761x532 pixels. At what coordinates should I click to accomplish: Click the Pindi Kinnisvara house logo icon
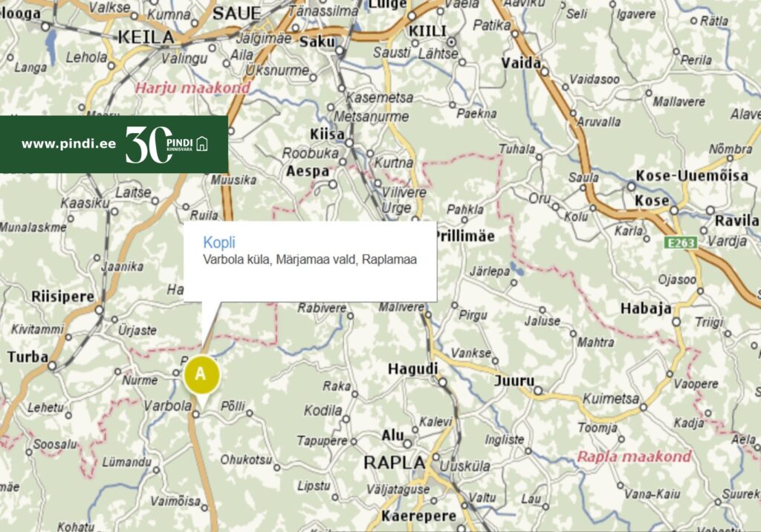coord(202,143)
